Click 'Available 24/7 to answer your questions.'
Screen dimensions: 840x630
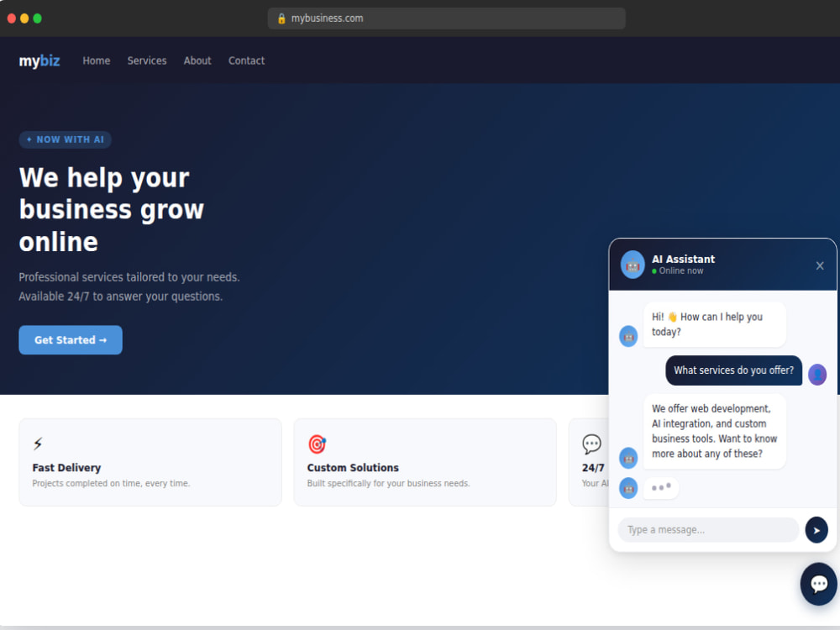pyautogui.click(x=120, y=297)
